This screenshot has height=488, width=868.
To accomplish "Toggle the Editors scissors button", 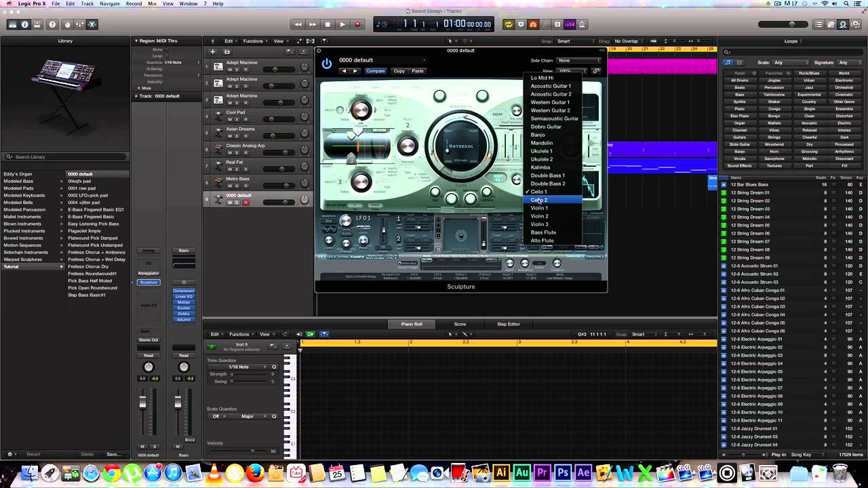I will (93, 24).
